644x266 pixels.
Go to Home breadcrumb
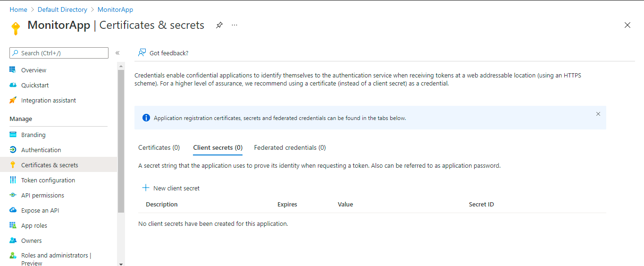click(x=18, y=9)
